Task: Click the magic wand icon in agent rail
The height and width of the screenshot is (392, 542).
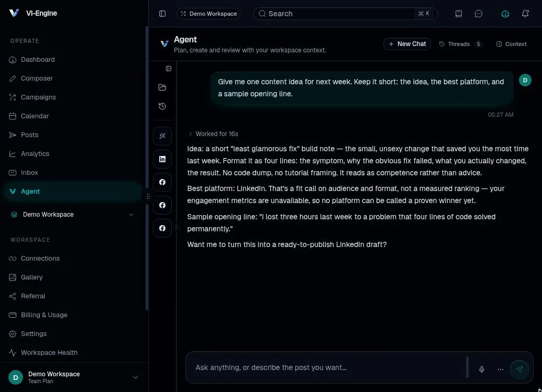Action: click(x=162, y=136)
